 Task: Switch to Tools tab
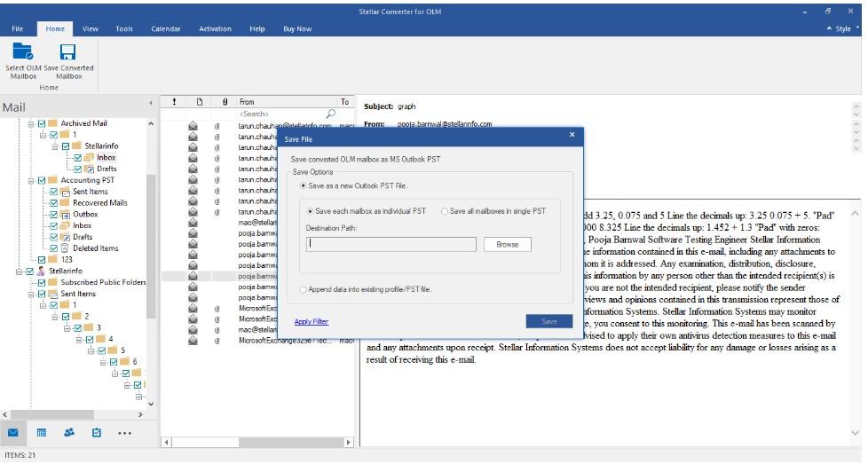click(124, 28)
